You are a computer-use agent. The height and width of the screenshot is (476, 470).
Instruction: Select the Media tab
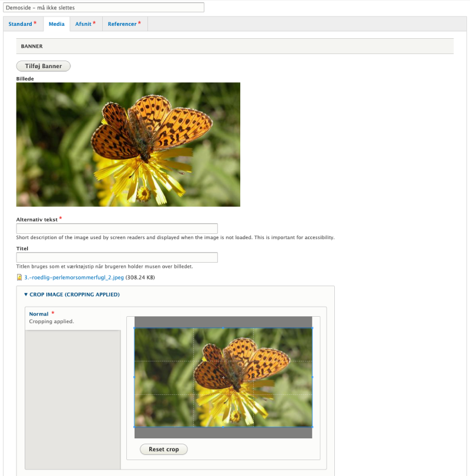56,24
